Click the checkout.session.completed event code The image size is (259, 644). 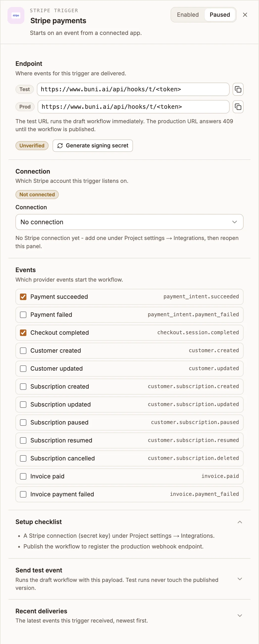tap(198, 332)
